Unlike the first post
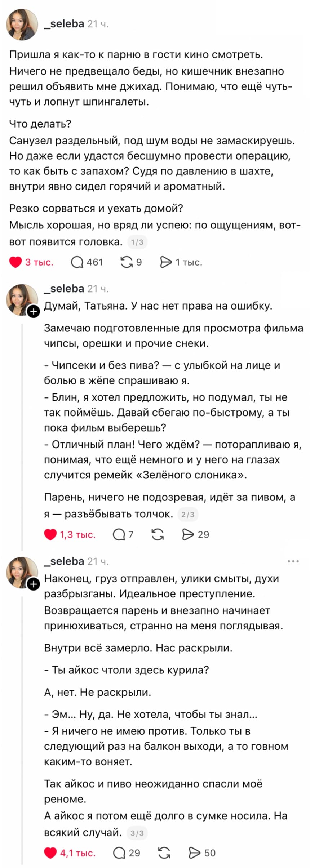 15,262
